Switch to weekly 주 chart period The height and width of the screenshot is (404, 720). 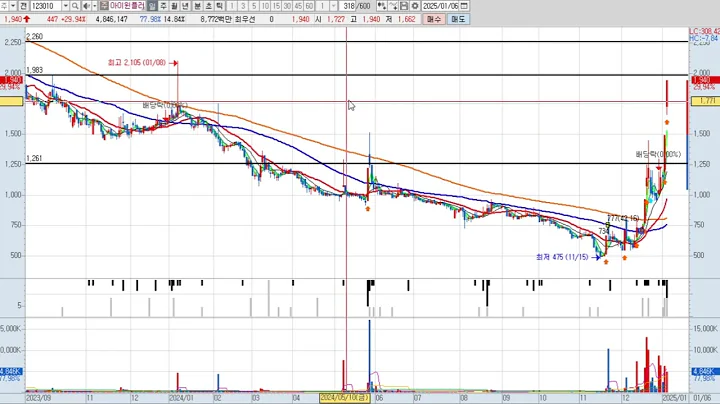tap(163, 6)
